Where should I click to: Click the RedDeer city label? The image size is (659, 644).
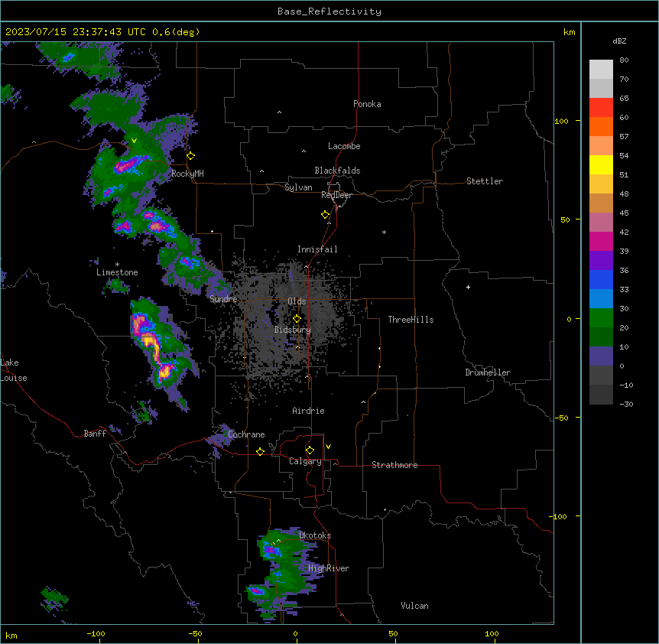(336, 195)
